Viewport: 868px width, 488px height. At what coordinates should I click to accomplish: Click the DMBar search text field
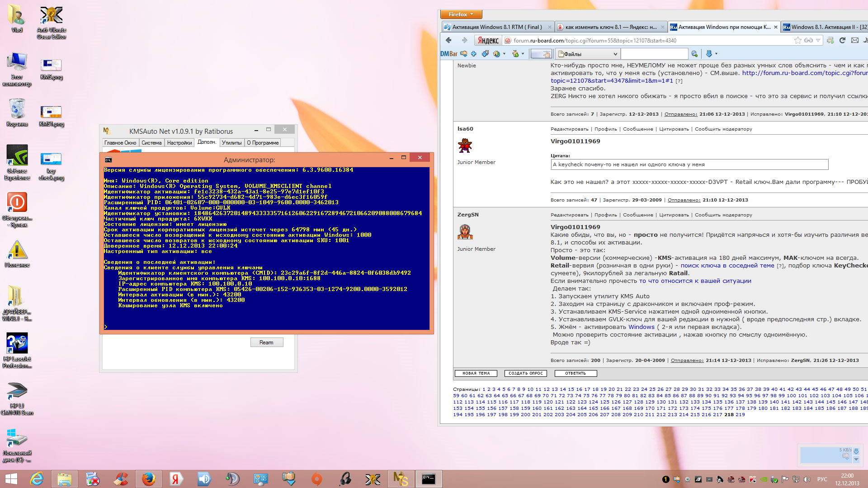[654, 54]
